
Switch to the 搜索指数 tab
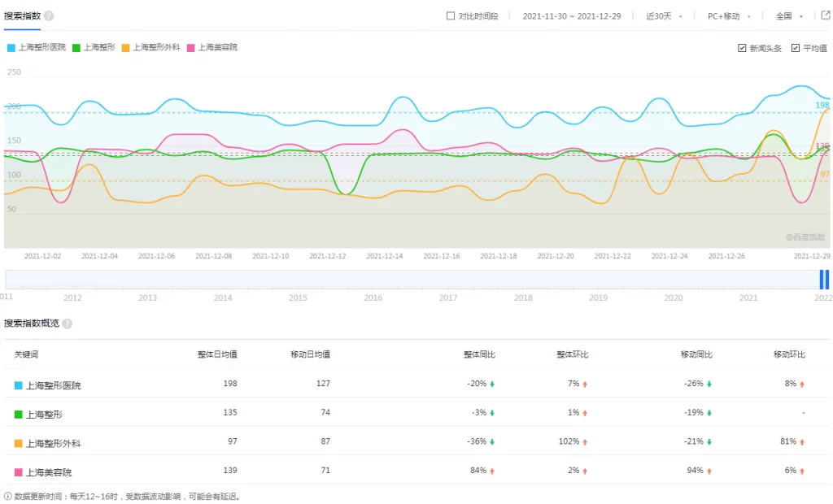pos(22,16)
